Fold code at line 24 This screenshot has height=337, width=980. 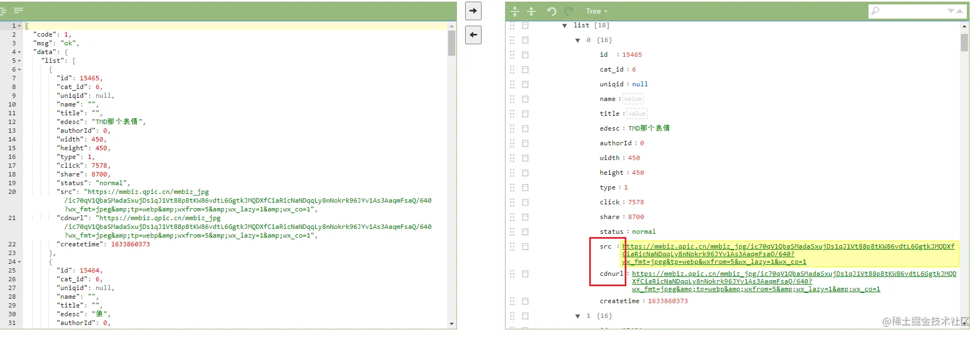pyautogui.click(x=20, y=262)
